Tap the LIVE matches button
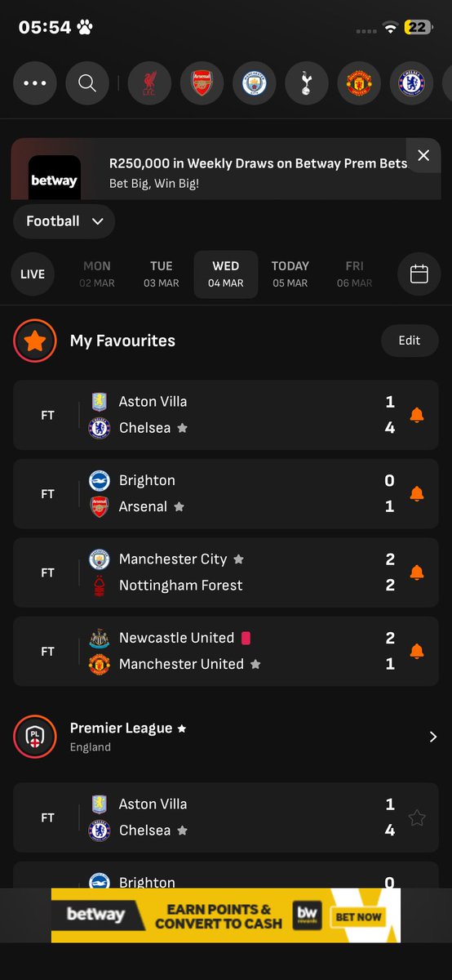Viewport: 452px width, 980px height. click(33, 274)
